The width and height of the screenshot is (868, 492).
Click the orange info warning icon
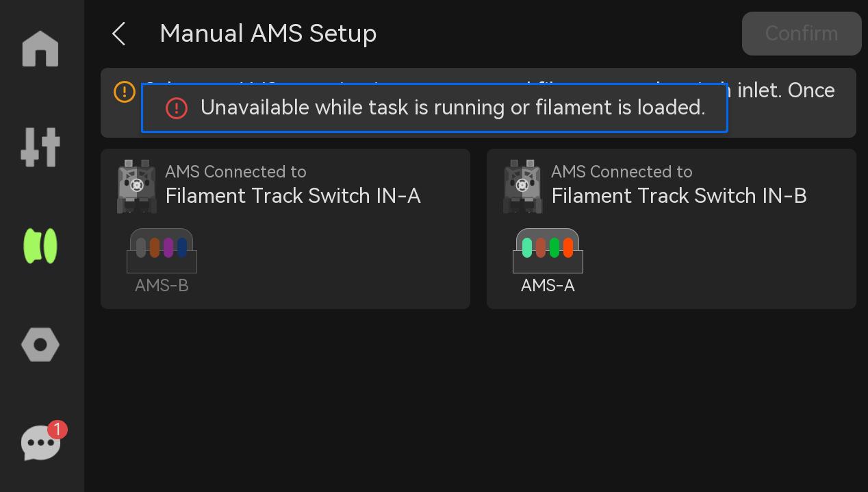point(125,92)
